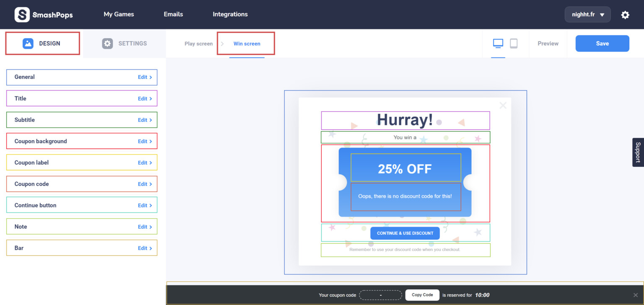This screenshot has width=644, height=305.
Task: Open the nighht.fr store dropdown
Action: [x=587, y=15]
